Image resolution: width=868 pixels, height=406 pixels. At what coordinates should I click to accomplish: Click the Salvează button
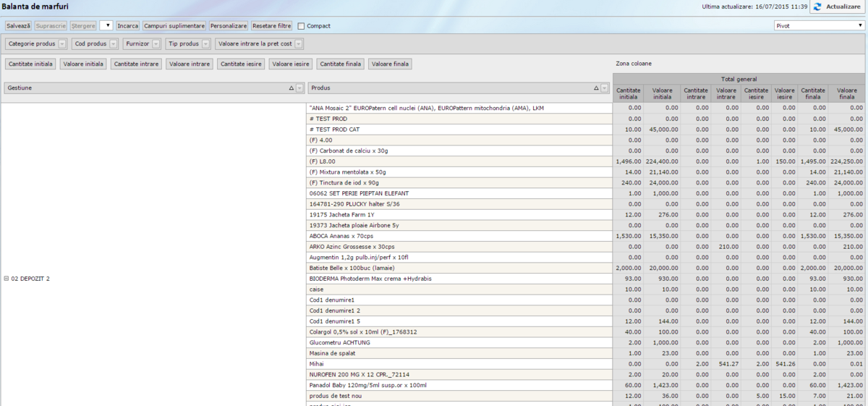click(18, 25)
